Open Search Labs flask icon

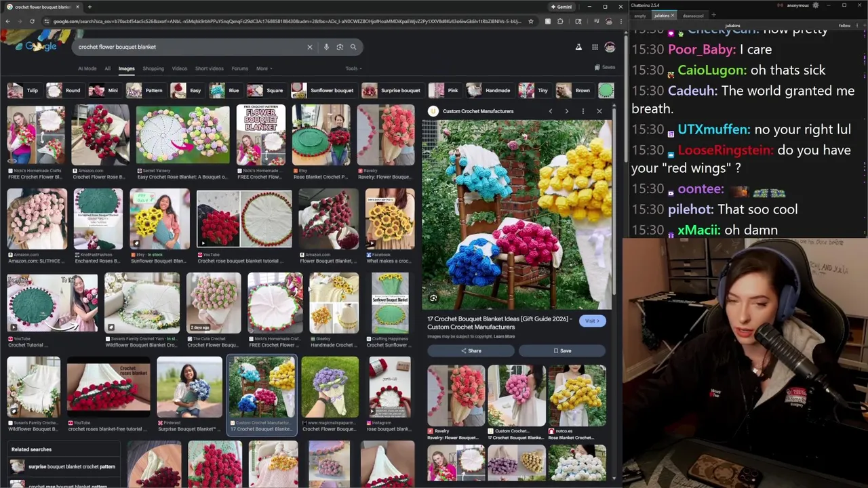click(x=578, y=47)
